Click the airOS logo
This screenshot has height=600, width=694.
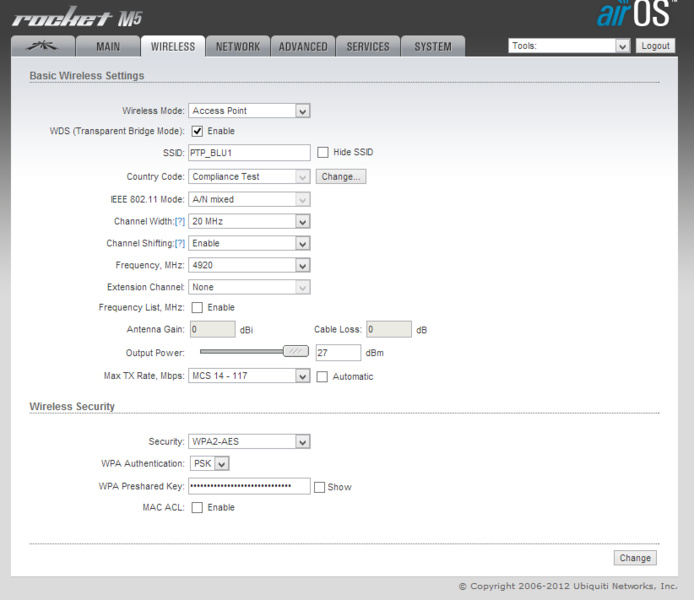[636, 14]
